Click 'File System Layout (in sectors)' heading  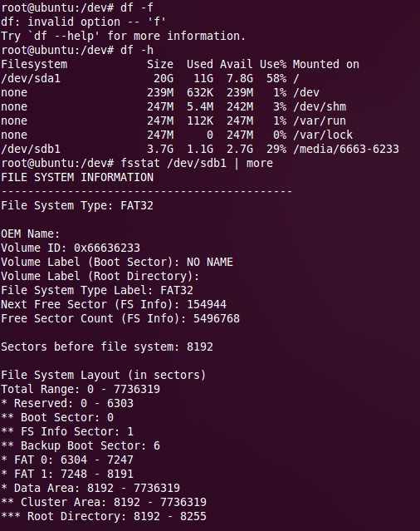104,376
